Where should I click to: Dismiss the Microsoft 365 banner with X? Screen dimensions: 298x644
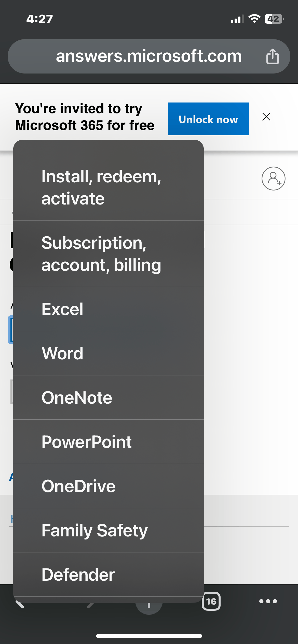(x=266, y=117)
